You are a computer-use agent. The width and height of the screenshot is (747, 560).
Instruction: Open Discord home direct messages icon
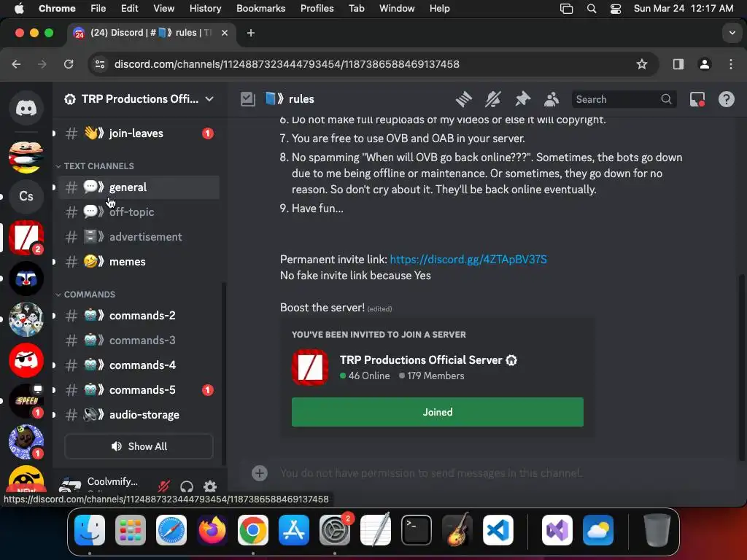[x=26, y=108]
